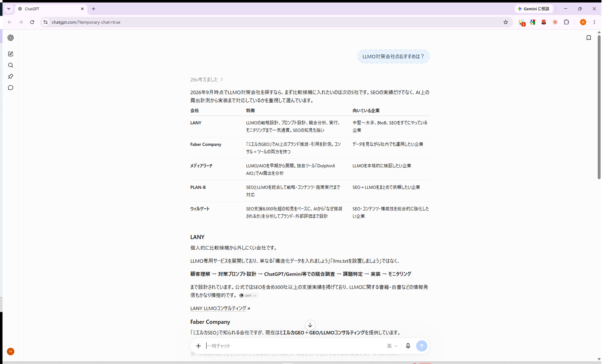Open the orange starburst extension icon
This screenshot has height=364, width=604.
[x=555, y=22]
